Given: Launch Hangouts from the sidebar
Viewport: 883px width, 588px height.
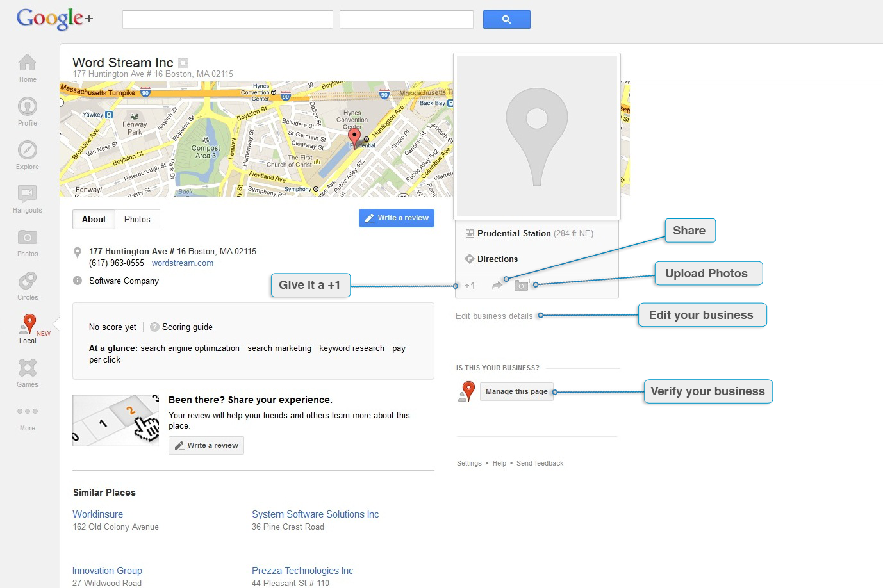Looking at the screenshot, I should tap(27, 193).
